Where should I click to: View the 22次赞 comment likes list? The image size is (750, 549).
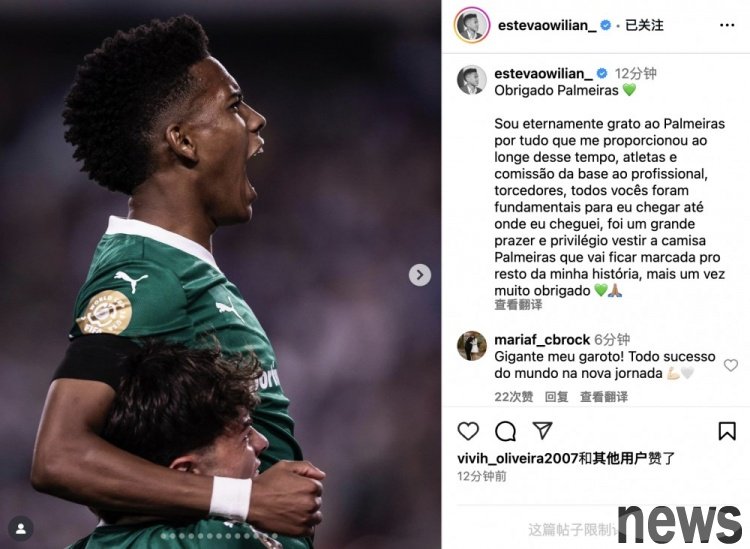[x=514, y=396]
